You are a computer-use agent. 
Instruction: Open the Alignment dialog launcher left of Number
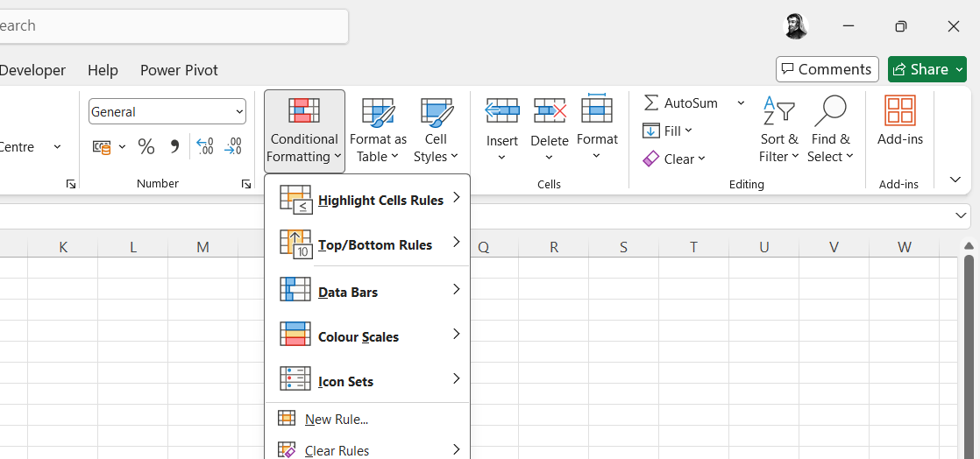coord(71,184)
